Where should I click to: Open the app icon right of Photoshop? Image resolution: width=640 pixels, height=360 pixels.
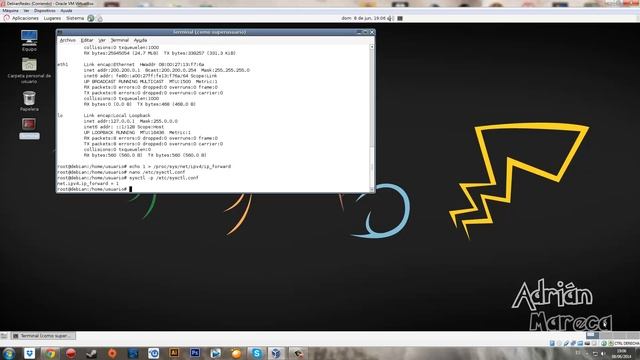[x=216, y=353]
